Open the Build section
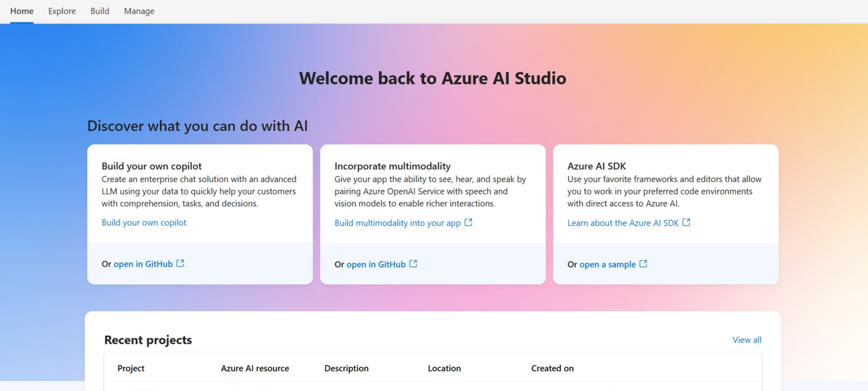The image size is (868, 391). (x=99, y=11)
